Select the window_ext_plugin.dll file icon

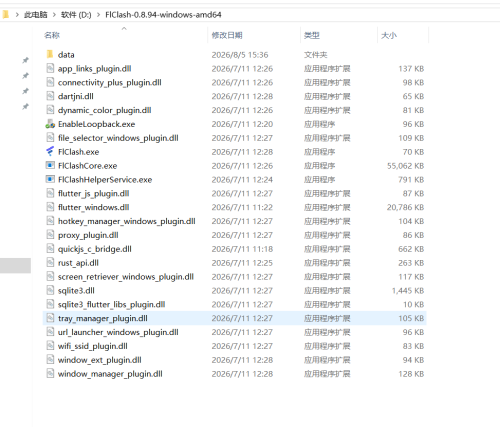(x=50, y=360)
